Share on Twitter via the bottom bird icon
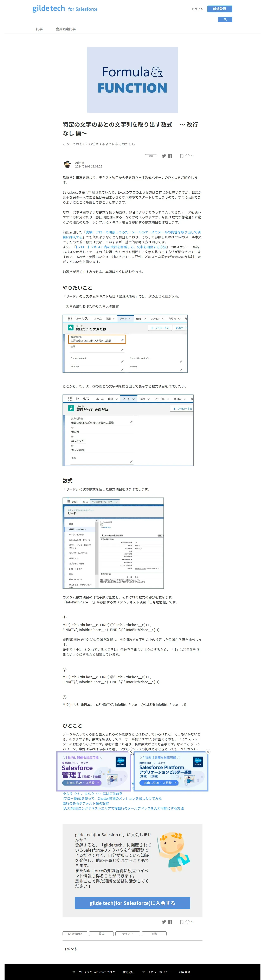This screenshot has width=265, height=980. pyautogui.click(x=164, y=922)
